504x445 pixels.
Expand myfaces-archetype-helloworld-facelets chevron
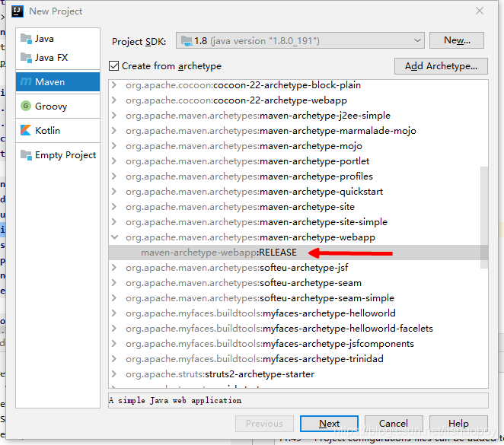point(114,329)
